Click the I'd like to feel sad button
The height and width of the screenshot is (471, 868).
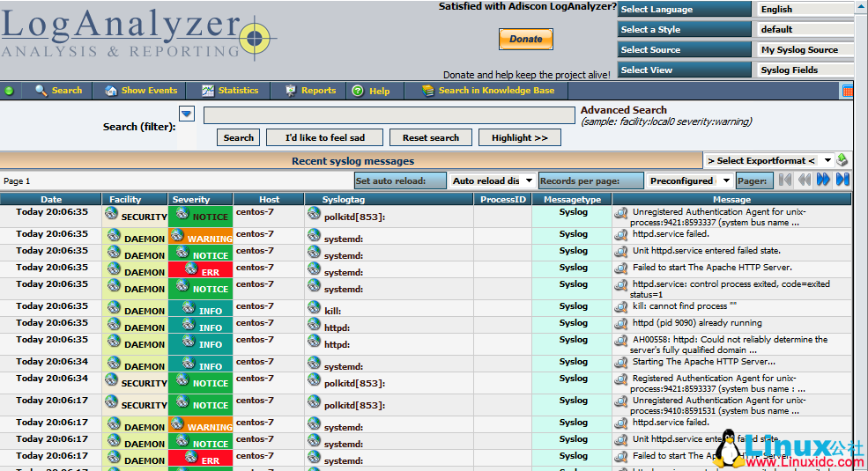[x=325, y=137]
